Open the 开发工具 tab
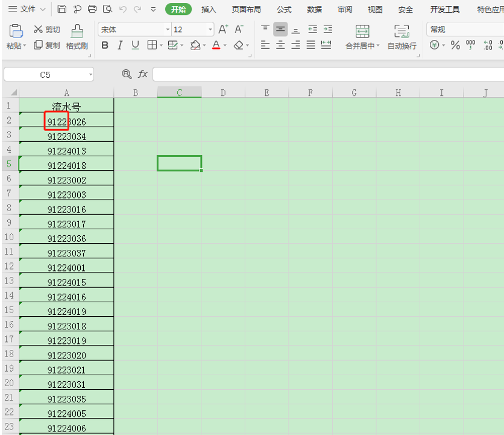 (x=445, y=9)
